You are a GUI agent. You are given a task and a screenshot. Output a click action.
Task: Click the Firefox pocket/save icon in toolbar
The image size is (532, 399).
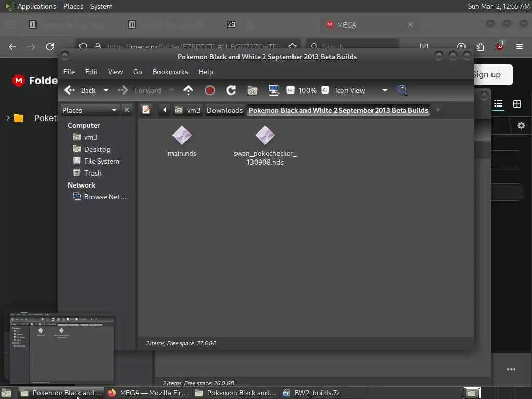pos(424,46)
